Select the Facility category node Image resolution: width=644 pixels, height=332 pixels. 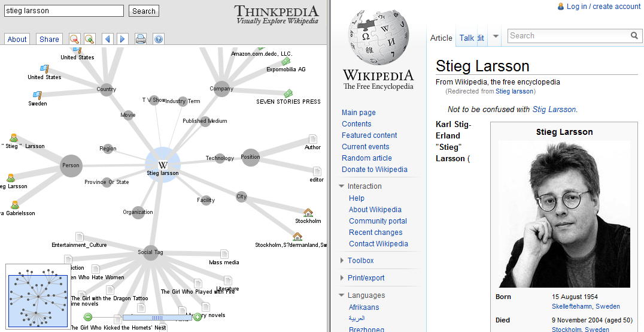click(x=206, y=200)
